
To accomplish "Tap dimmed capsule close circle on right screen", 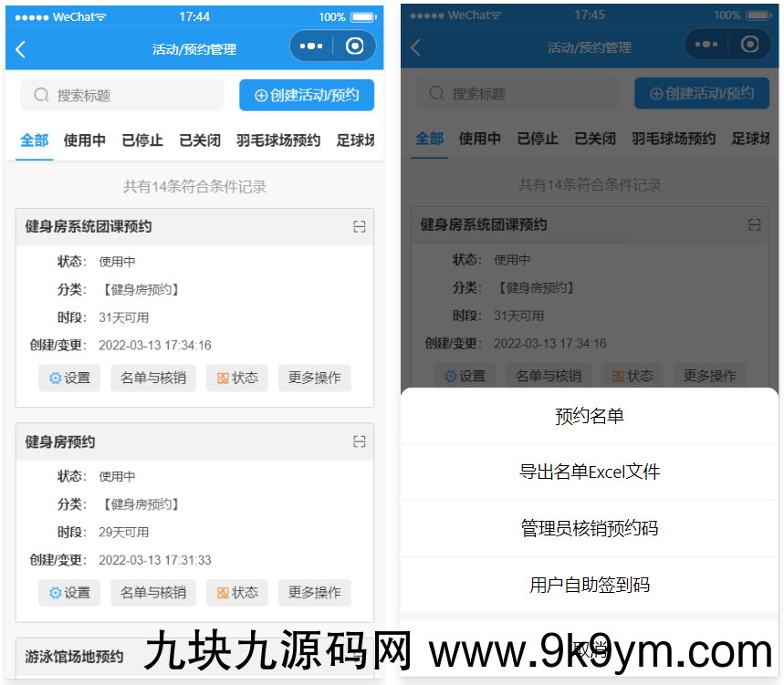I will (x=749, y=45).
